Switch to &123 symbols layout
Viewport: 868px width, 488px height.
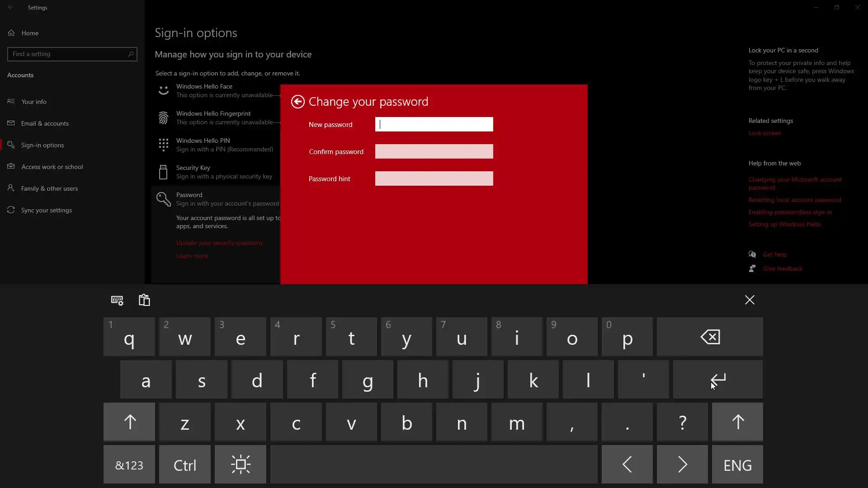coord(129,465)
